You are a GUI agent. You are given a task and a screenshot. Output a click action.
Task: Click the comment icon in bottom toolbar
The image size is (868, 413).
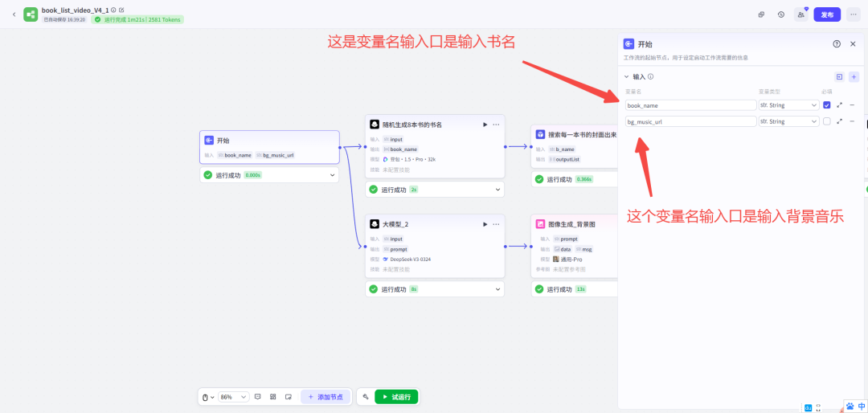point(257,397)
